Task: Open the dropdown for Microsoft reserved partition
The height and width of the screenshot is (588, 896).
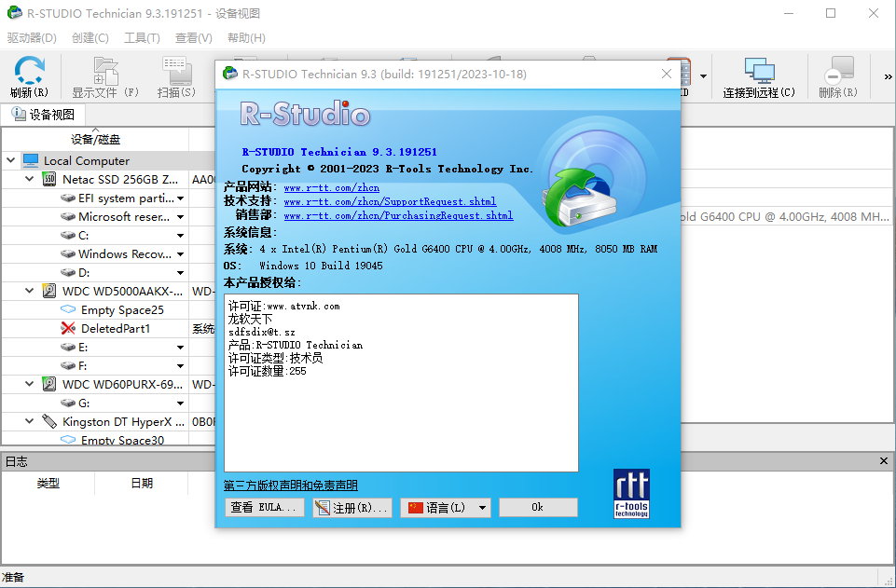Action: coord(181,217)
